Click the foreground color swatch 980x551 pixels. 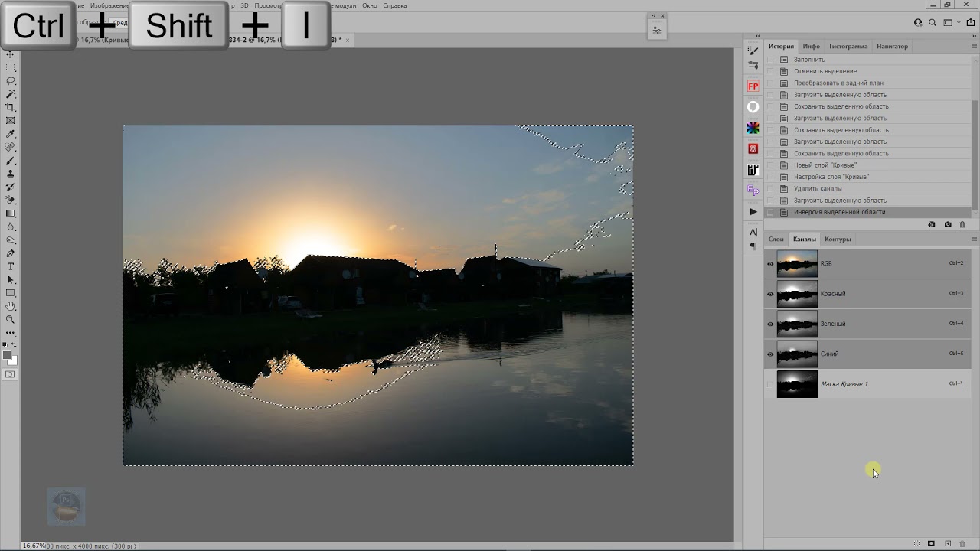click(7, 356)
